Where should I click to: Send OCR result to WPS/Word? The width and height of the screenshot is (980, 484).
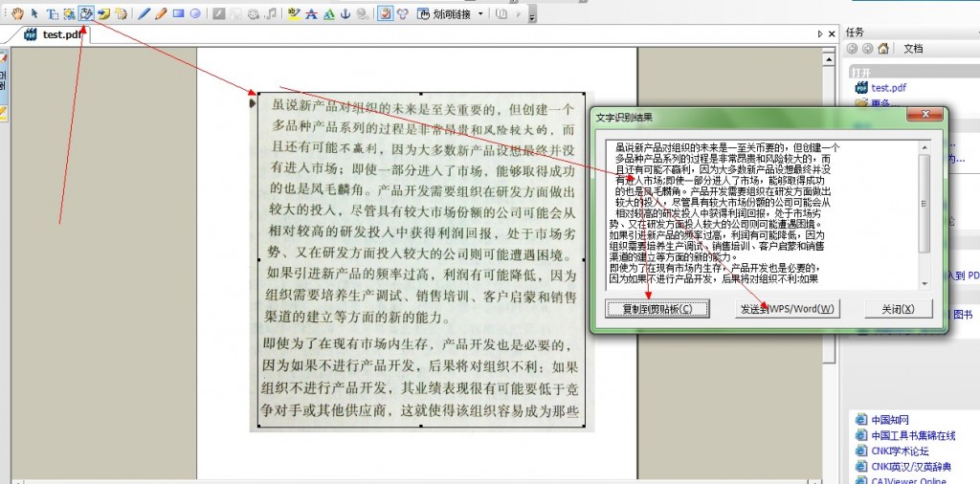787,309
